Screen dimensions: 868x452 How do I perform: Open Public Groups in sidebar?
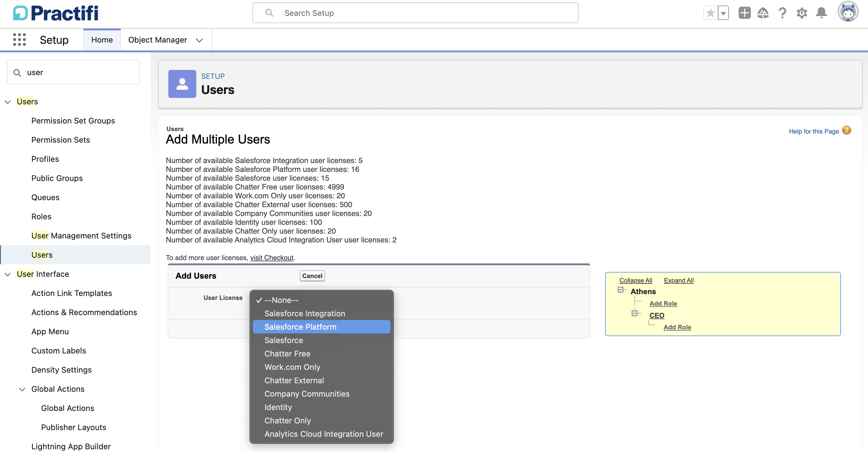[x=57, y=178]
